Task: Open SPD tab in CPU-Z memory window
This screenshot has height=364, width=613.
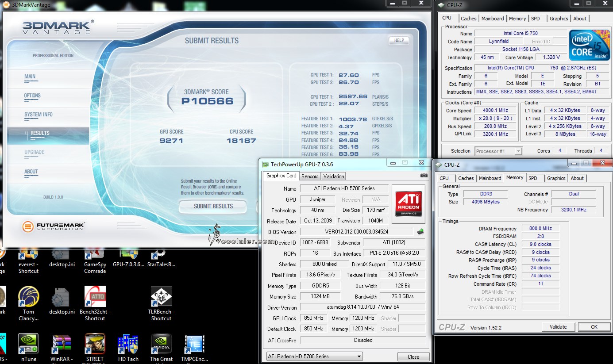Action: coord(533,178)
